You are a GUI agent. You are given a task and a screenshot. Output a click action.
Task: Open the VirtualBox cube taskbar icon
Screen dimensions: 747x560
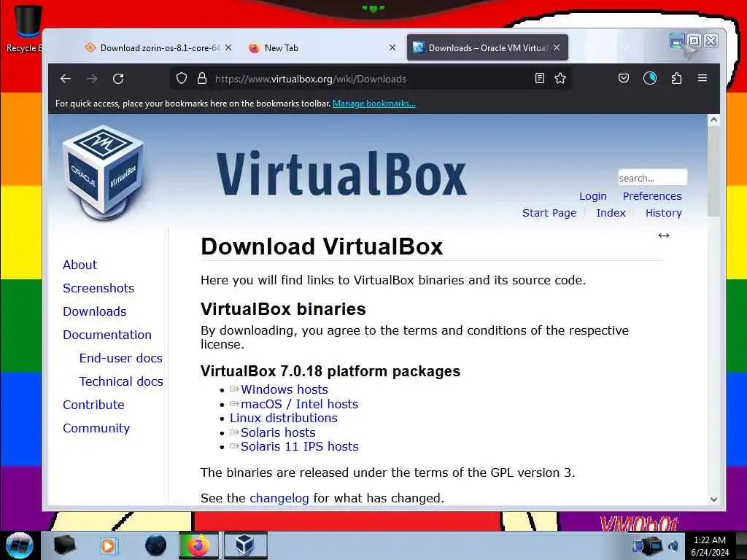[x=245, y=545]
